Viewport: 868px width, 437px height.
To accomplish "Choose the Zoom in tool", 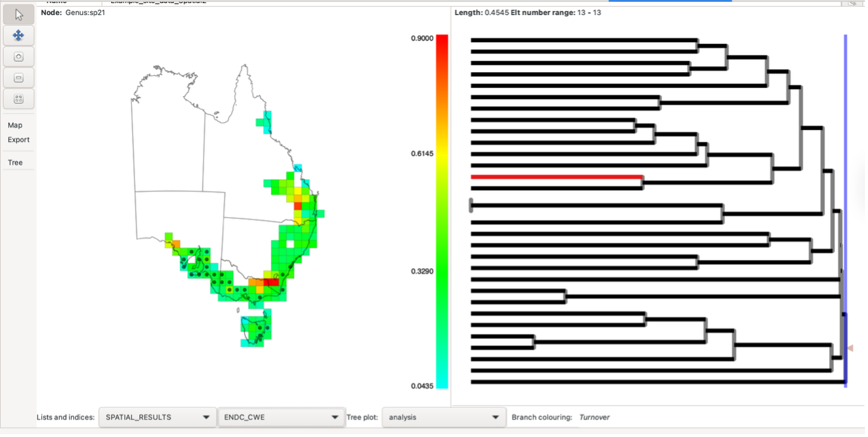I will click(18, 57).
